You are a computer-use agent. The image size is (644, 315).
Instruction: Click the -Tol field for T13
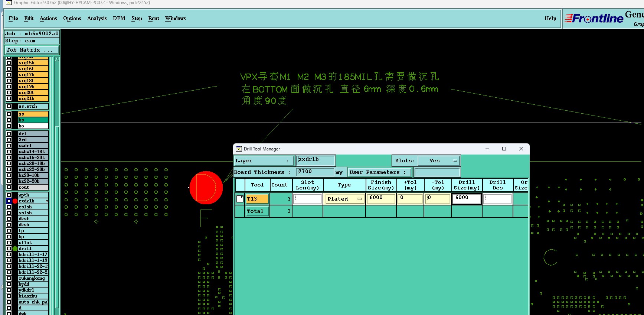click(x=438, y=199)
